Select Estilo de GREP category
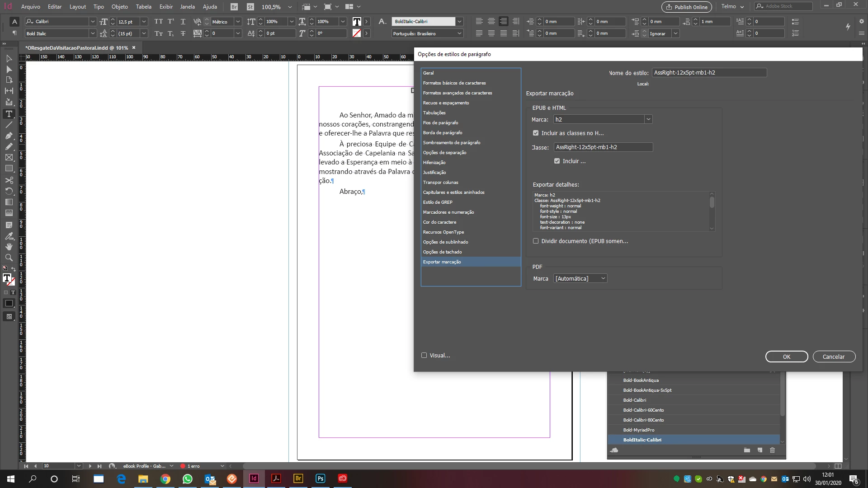Screen dimensions: 868x488 pos(438,202)
